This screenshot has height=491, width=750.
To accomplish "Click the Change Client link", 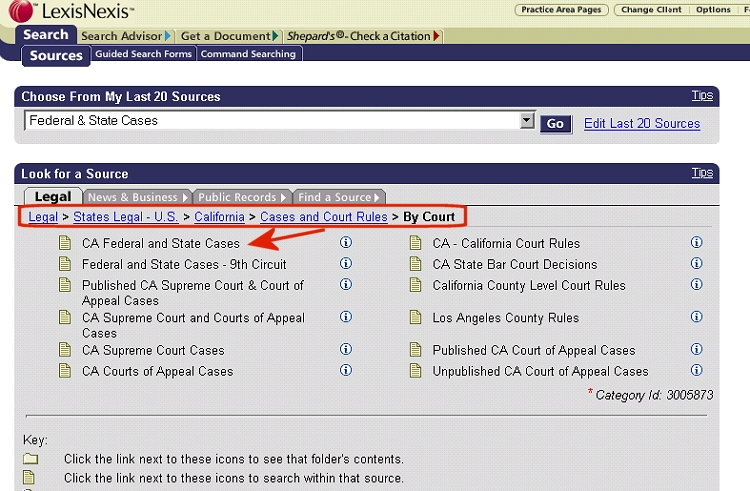I will (x=651, y=10).
